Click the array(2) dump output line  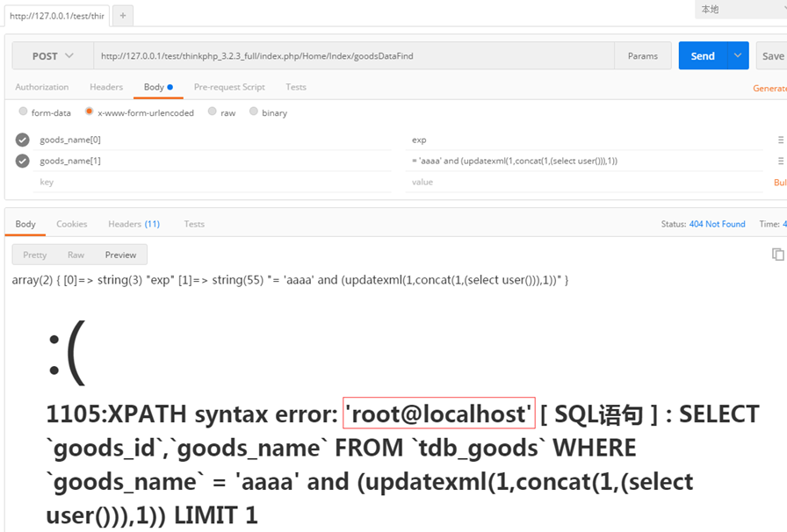[290, 280]
